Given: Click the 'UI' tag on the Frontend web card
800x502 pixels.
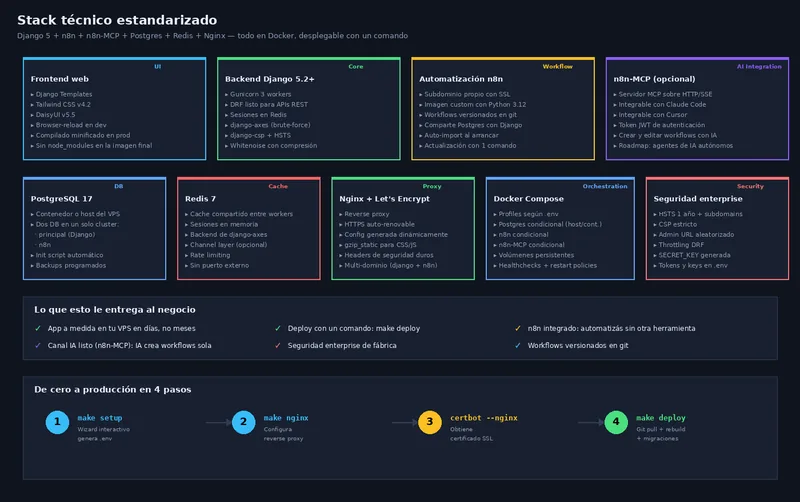Looking at the screenshot, I should click(158, 66).
